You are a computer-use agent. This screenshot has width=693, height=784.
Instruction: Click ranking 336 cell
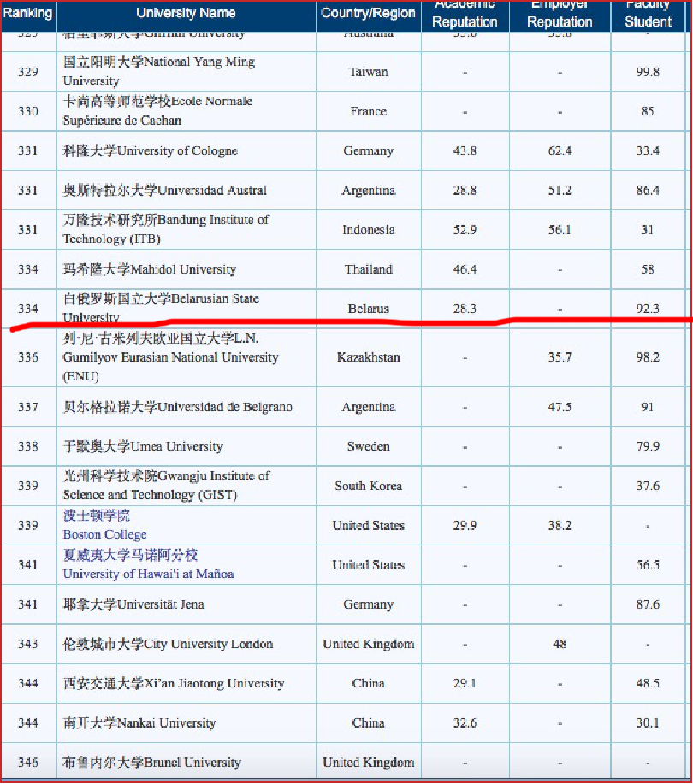point(28,357)
